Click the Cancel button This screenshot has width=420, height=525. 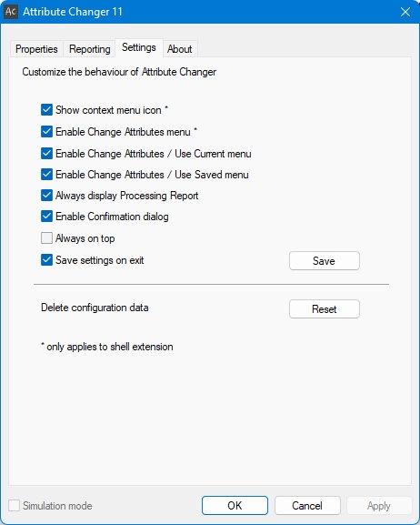307,506
